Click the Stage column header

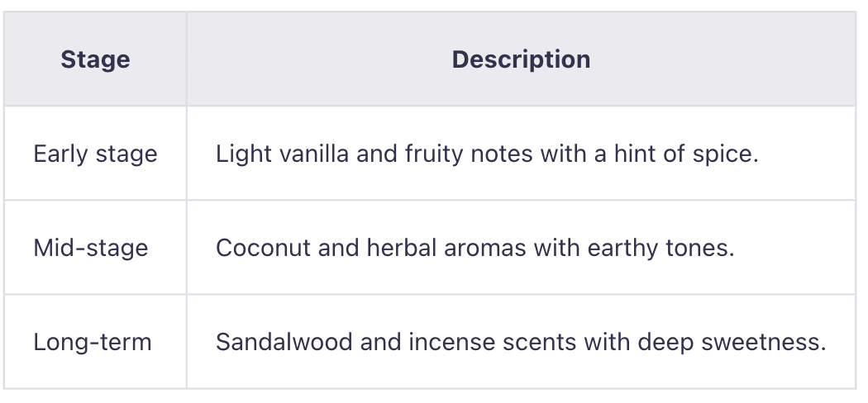pyautogui.click(x=95, y=59)
